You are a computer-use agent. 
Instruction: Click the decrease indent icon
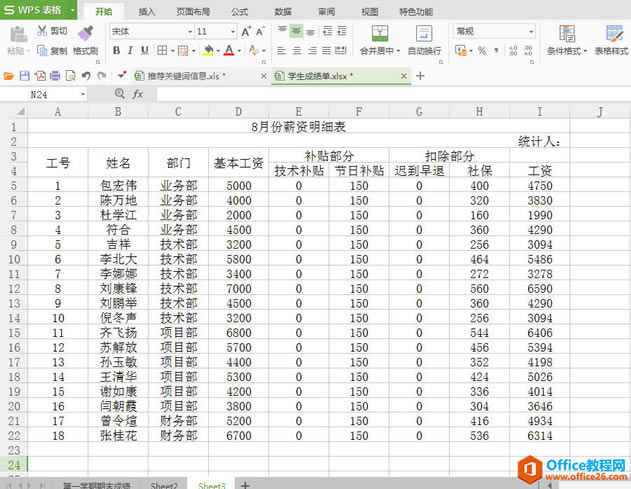pos(328,31)
